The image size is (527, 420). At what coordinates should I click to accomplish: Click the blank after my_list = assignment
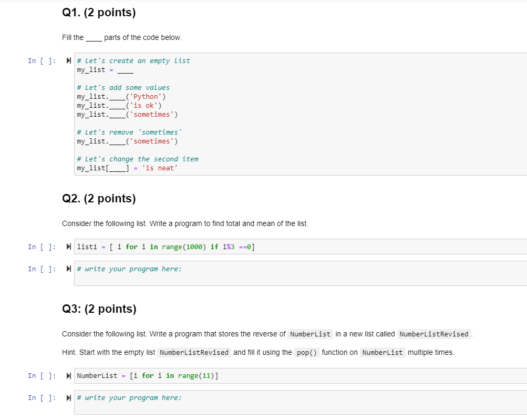126,70
